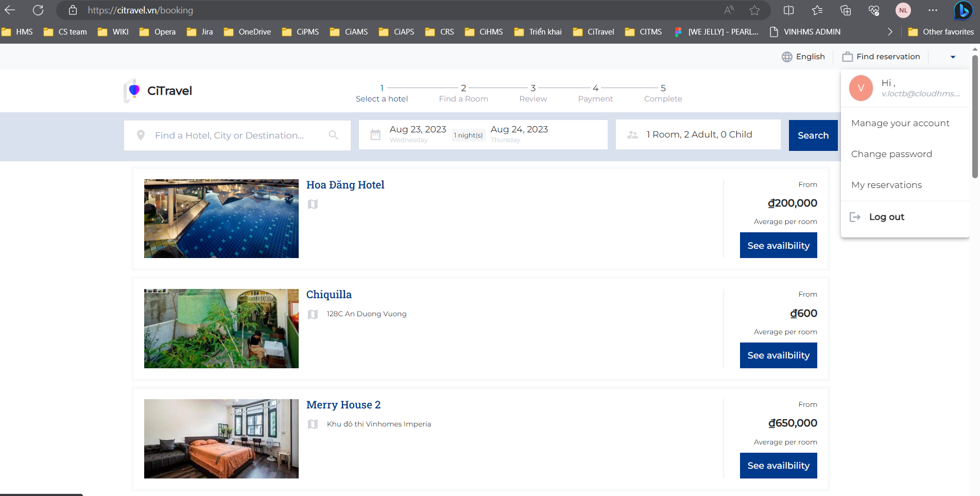Click the CiTravel logo
Screen dimensions: 980x496
[x=158, y=91]
